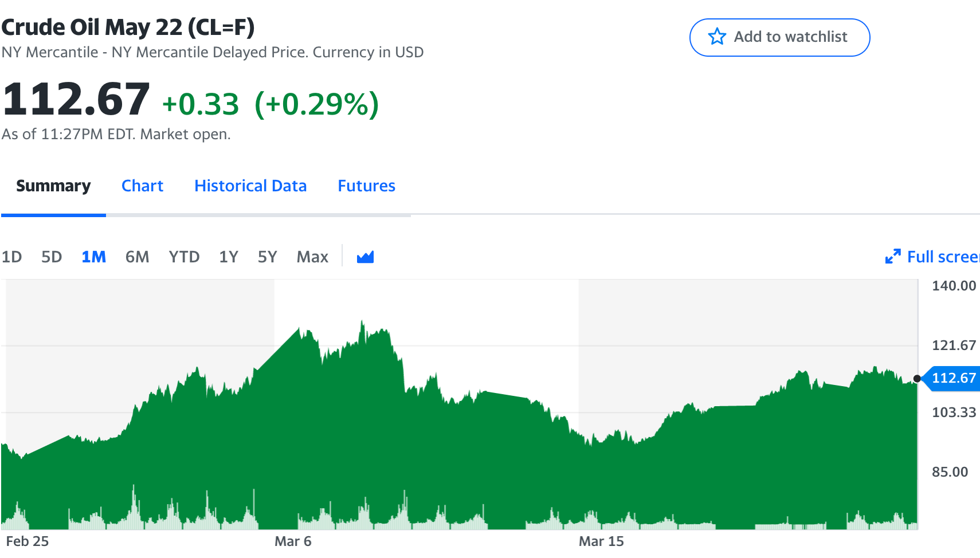Click the 103.33 price axis label
Viewport: 980px width, 558px height.
click(x=954, y=412)
